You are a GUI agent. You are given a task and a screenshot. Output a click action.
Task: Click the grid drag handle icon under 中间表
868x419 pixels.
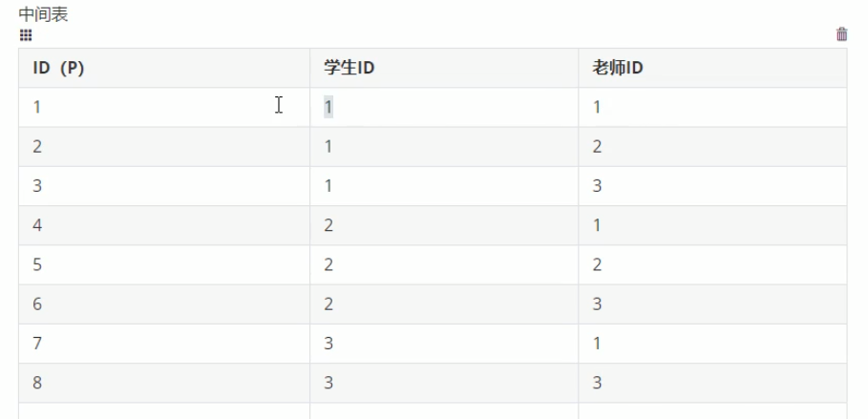pos(26,35)
